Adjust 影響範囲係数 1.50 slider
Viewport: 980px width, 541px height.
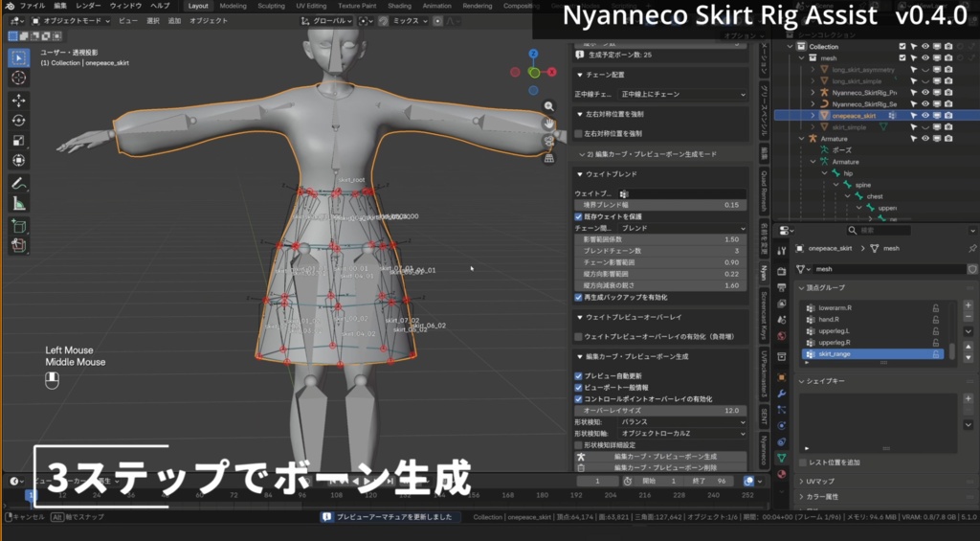tap(660, 239)
